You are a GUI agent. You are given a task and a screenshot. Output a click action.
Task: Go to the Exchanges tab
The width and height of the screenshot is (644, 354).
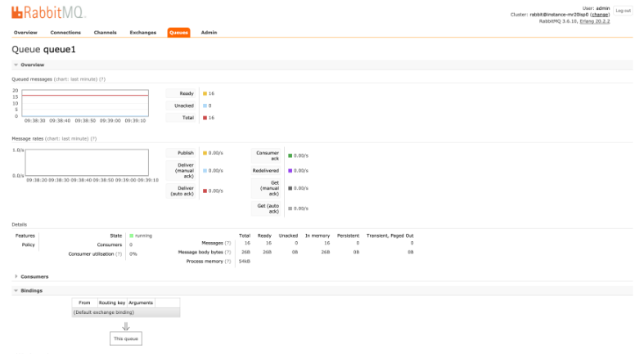(x=143, y=33)
